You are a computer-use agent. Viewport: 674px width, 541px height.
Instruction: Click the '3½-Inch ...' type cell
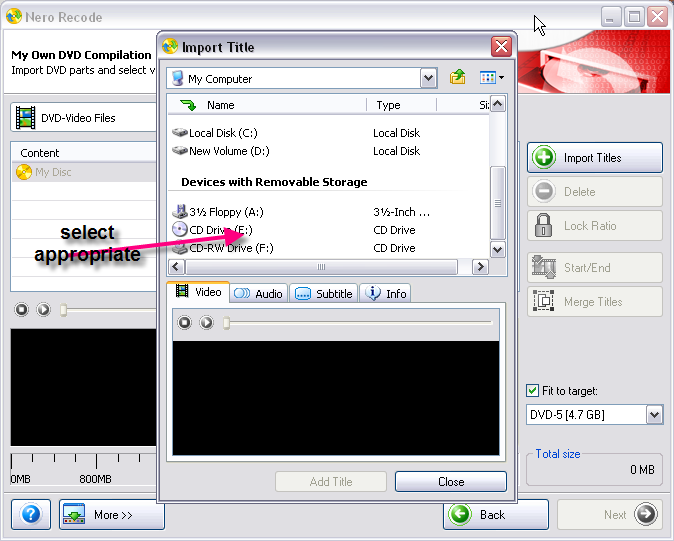(401, 212)
